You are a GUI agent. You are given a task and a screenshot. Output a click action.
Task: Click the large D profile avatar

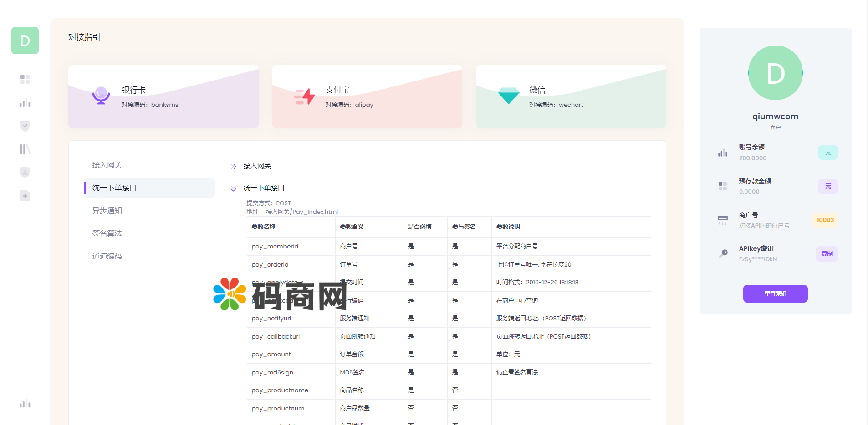point(775,73)
